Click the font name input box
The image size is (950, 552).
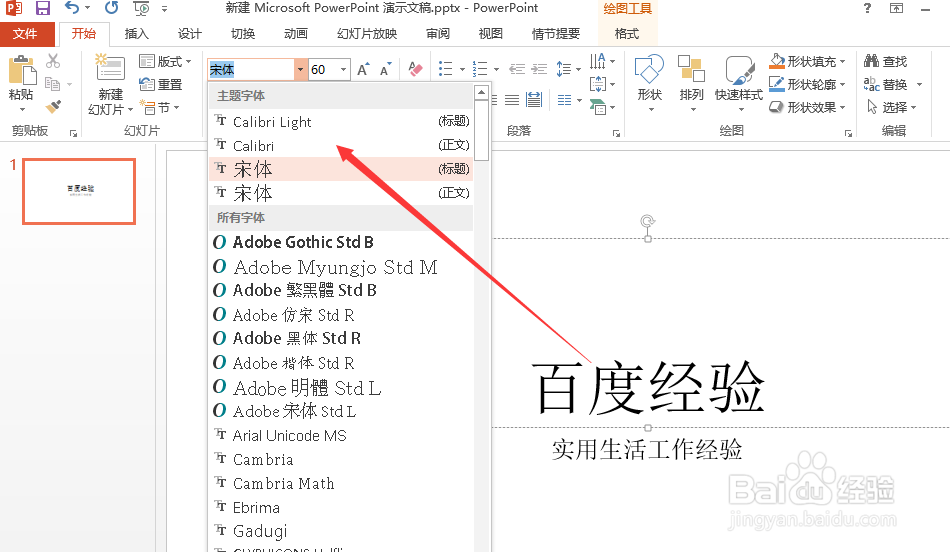[x=251, y=70]
